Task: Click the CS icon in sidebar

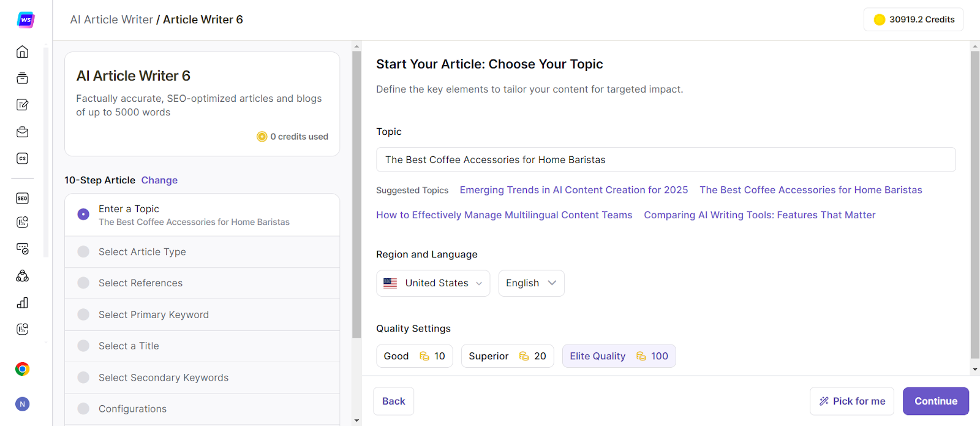Action: [23, 159]
